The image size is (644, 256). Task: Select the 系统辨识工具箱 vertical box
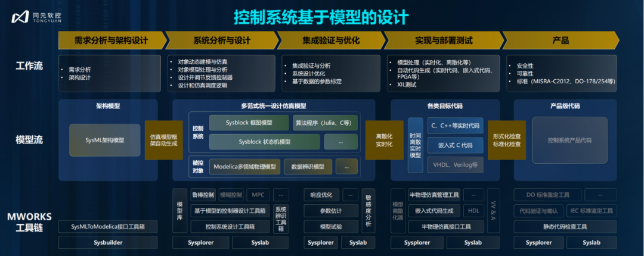[281, 219]
